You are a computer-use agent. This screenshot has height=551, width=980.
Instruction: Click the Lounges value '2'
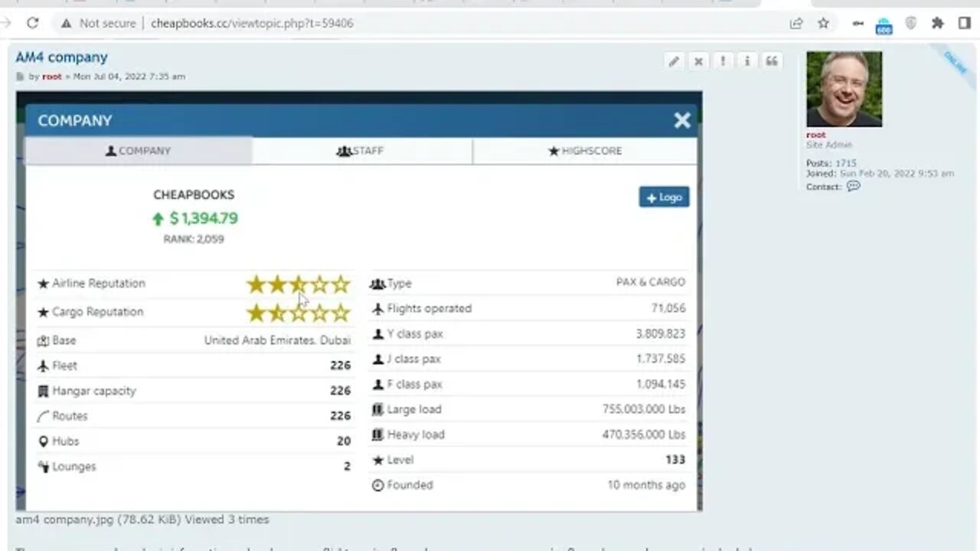[347, 466]
